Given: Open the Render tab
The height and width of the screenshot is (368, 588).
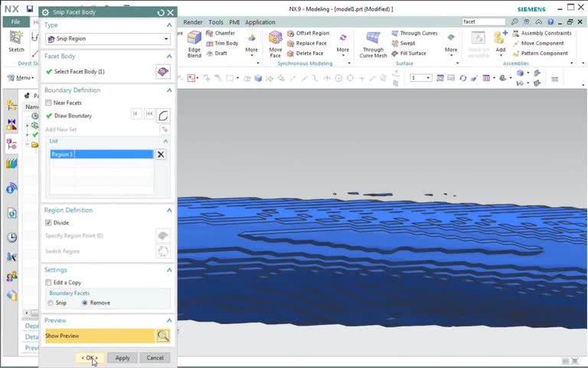Looking at the screenshot, I should [x=193, y=22].
